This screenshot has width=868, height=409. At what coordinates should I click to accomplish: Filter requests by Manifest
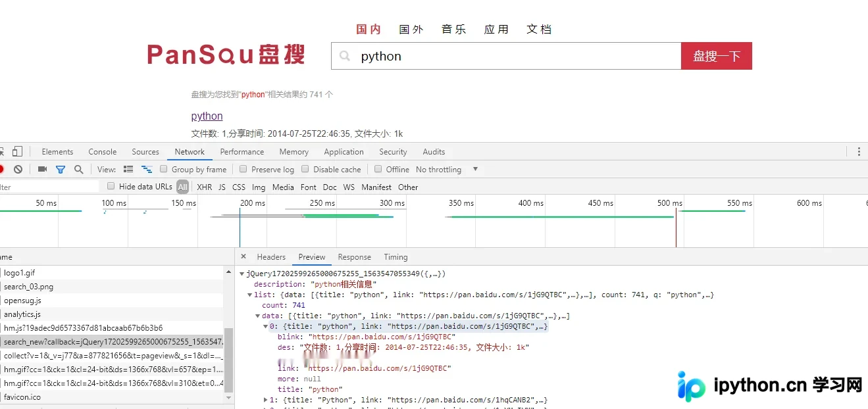click(x=376, y=187)
